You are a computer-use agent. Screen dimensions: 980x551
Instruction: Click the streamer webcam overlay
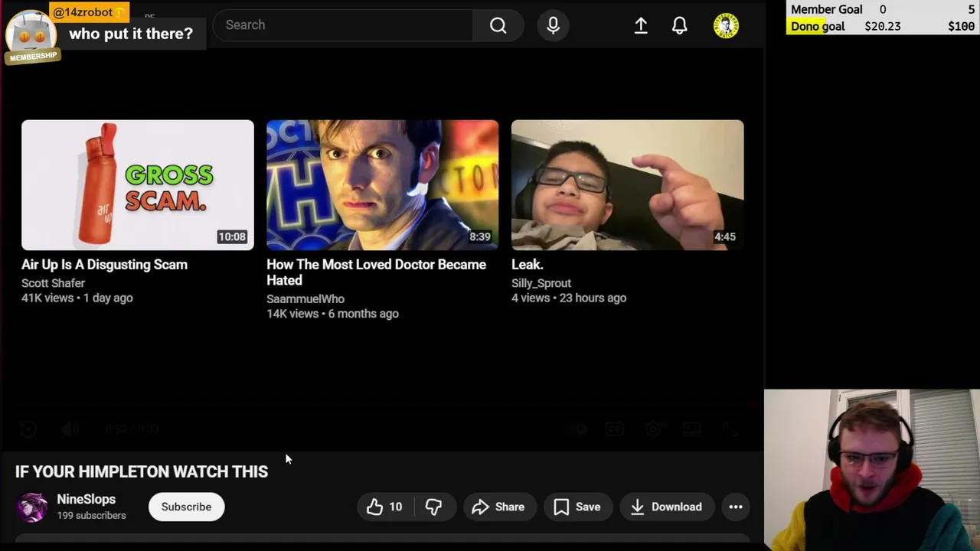pos(872,470)
